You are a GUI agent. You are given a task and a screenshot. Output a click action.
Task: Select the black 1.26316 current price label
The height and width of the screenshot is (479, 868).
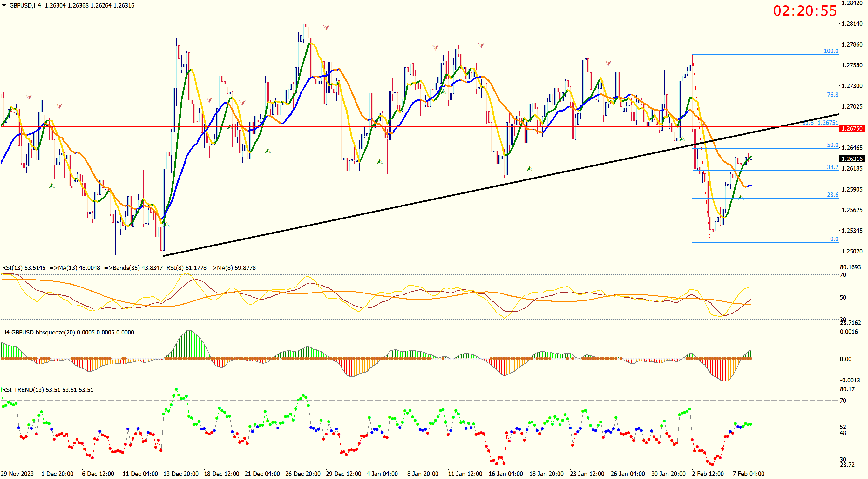click(x=852, y=159)
